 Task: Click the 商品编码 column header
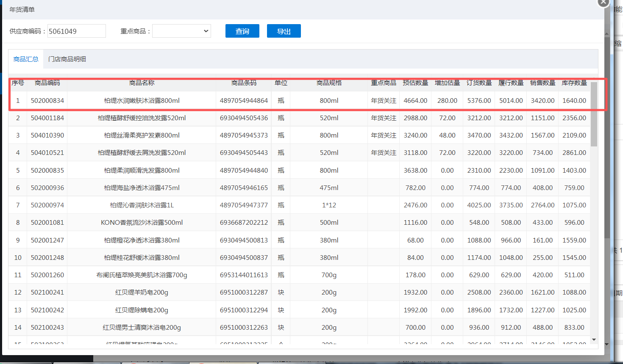point(47,83)
